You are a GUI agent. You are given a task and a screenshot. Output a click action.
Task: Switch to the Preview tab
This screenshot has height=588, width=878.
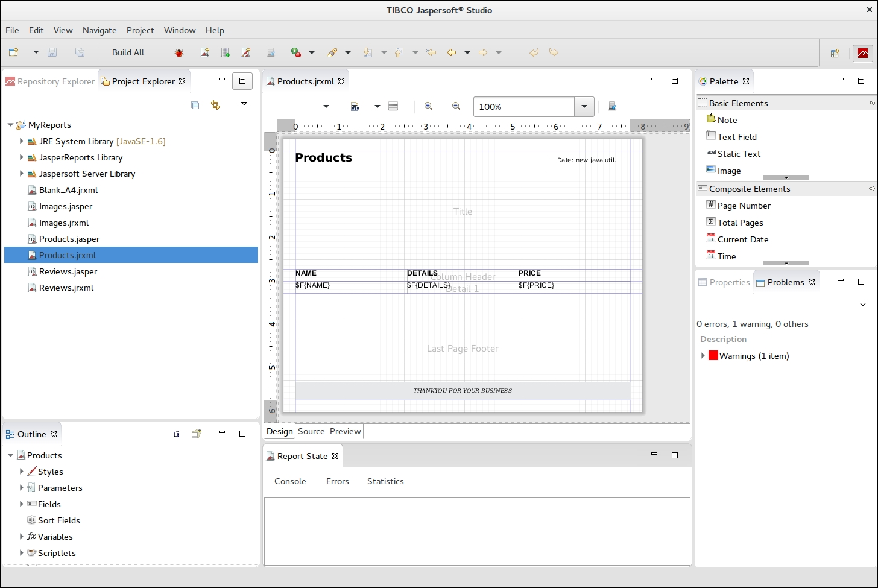click(346, 431)
